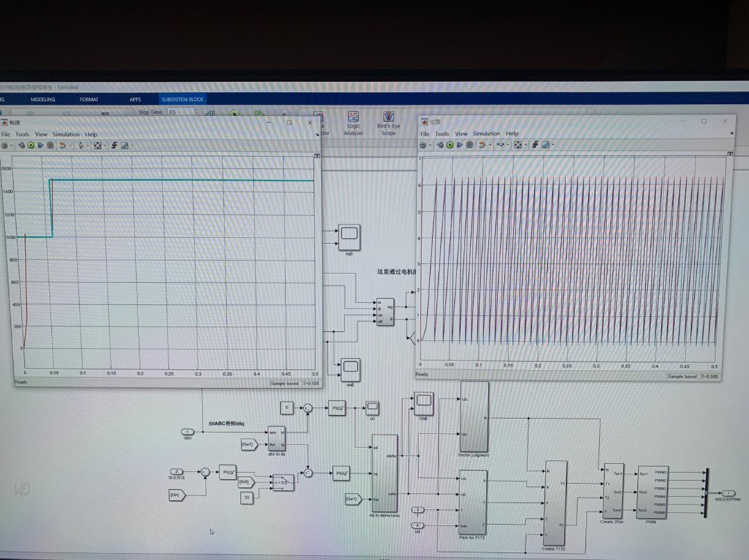Click style editor icon in left scope
The width and height of the screenshot is (749, 560).
click(x=124, y=145)
